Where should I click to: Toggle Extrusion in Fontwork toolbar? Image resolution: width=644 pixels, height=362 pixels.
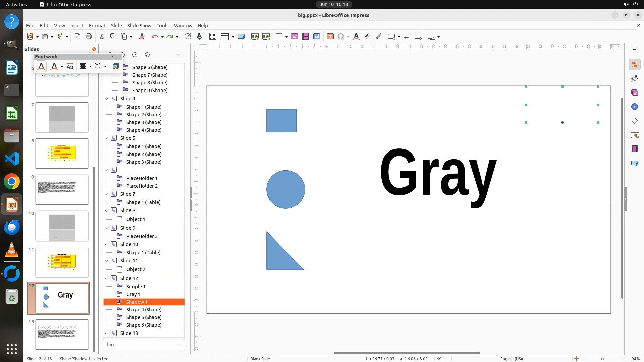(116, 66)
